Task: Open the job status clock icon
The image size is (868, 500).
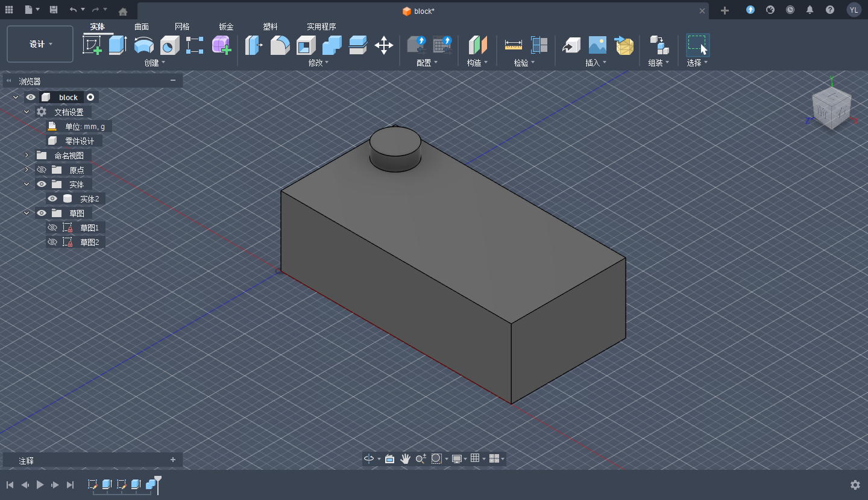Action: tap(790, 10)
